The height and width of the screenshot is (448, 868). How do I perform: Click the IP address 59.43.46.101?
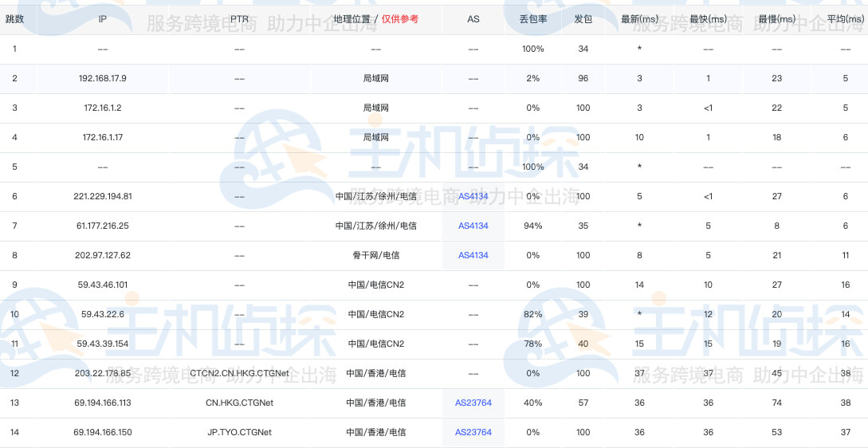pyautogui.click(x=102, y=285)
